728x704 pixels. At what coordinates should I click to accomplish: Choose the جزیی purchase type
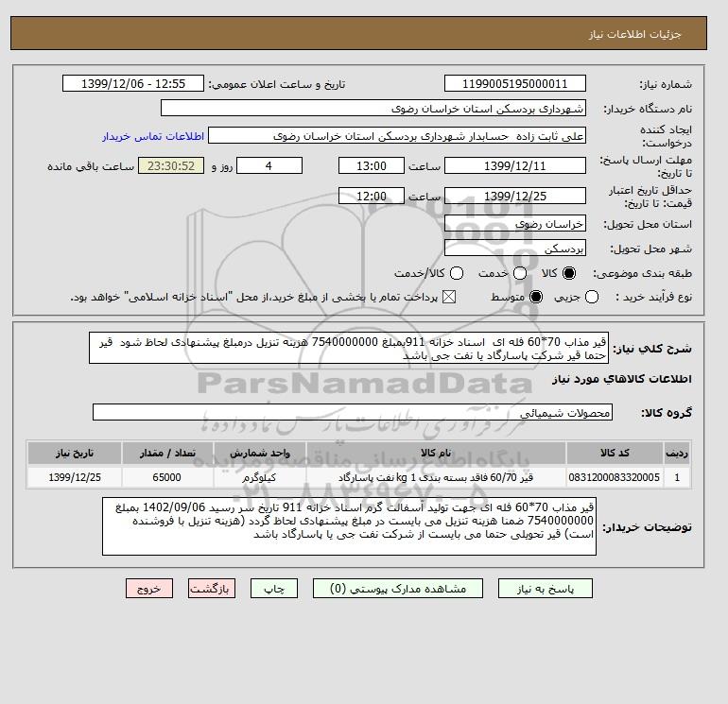[592, 297]
